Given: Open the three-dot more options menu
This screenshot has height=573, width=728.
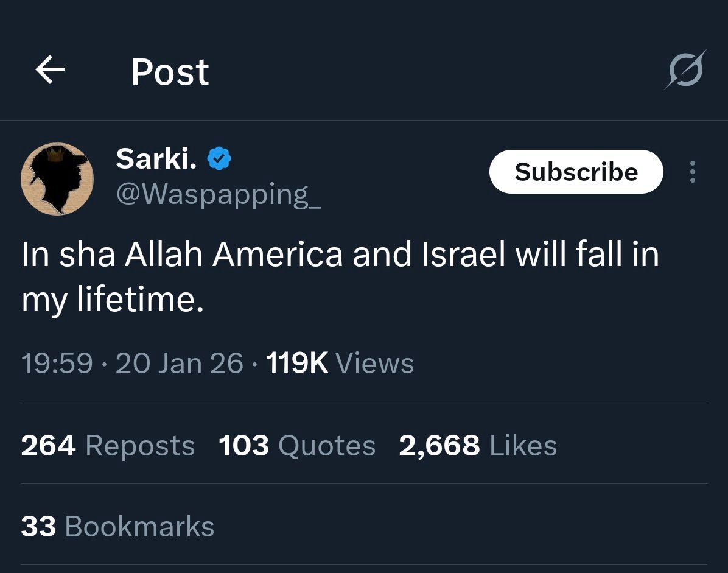Looking at the screenshot, I should [x=692, y=172].
